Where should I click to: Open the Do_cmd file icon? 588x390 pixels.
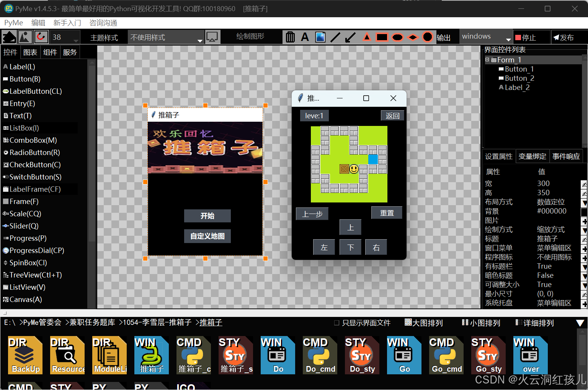pyautogui.click(x=320, y=355)
